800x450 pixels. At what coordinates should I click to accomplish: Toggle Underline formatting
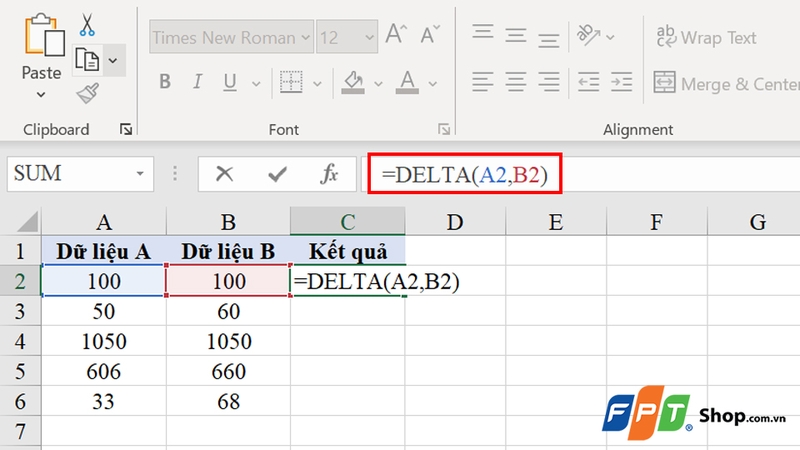(230, 82)
